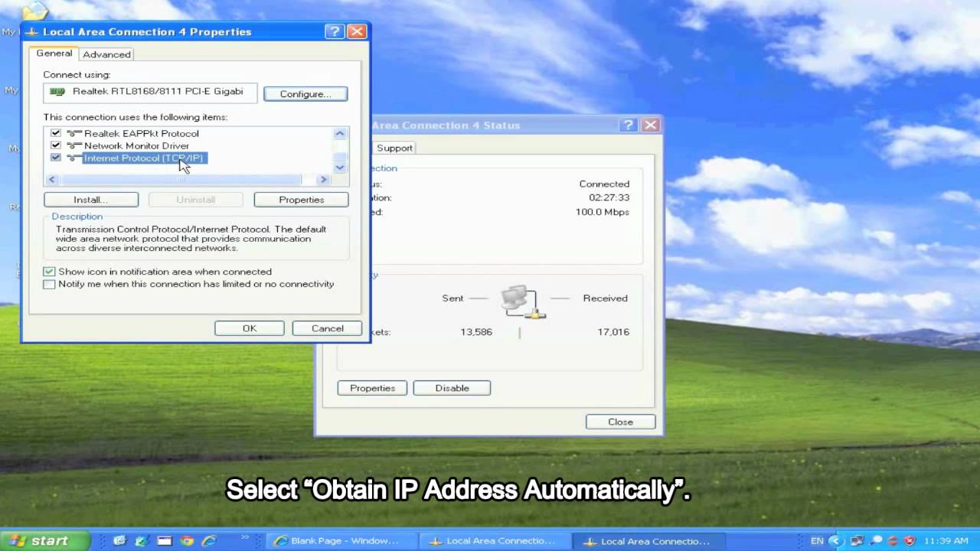Click 13,586 sent packets value
Screen dimensions: 980x551
coord(476,332)
